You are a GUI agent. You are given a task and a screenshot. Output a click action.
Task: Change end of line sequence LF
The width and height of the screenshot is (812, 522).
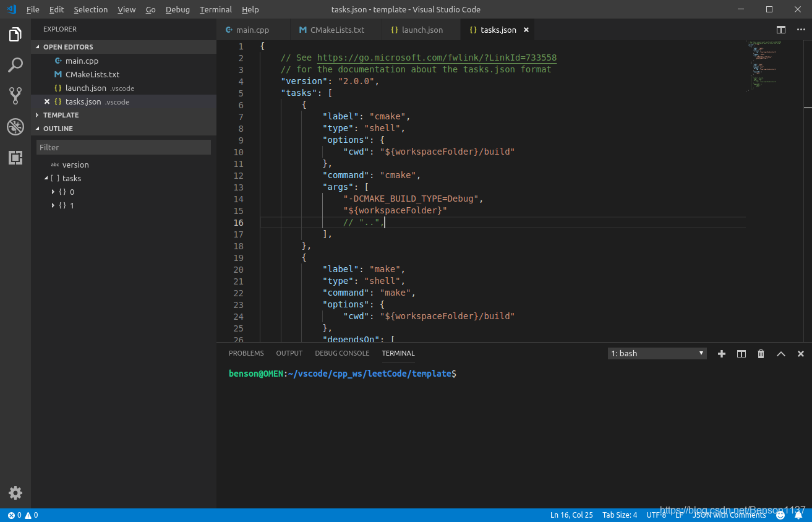pos(679,515)
